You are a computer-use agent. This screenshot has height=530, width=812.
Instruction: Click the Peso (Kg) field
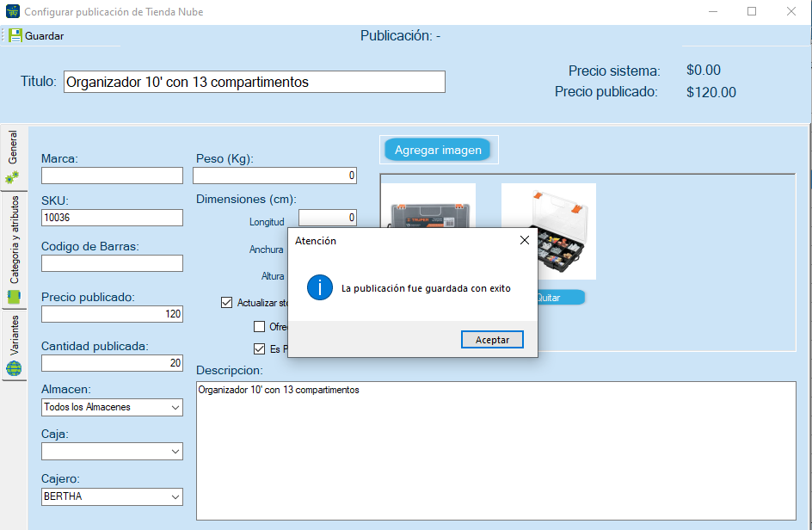click(x=274, y=176)
